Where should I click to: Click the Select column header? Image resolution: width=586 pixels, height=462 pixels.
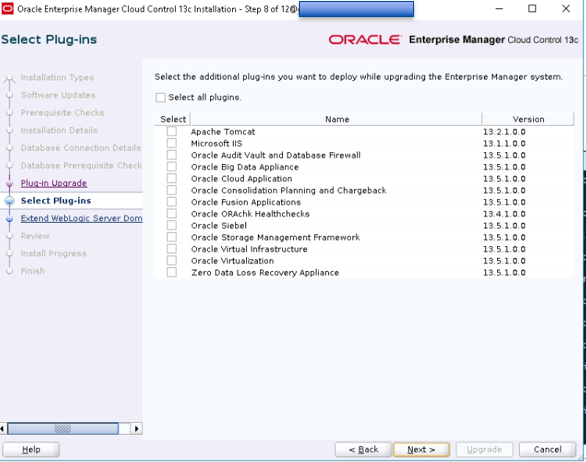173,119
